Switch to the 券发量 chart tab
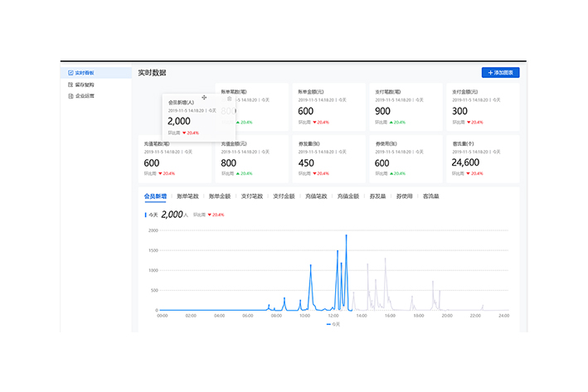 (x=377, y=196)
